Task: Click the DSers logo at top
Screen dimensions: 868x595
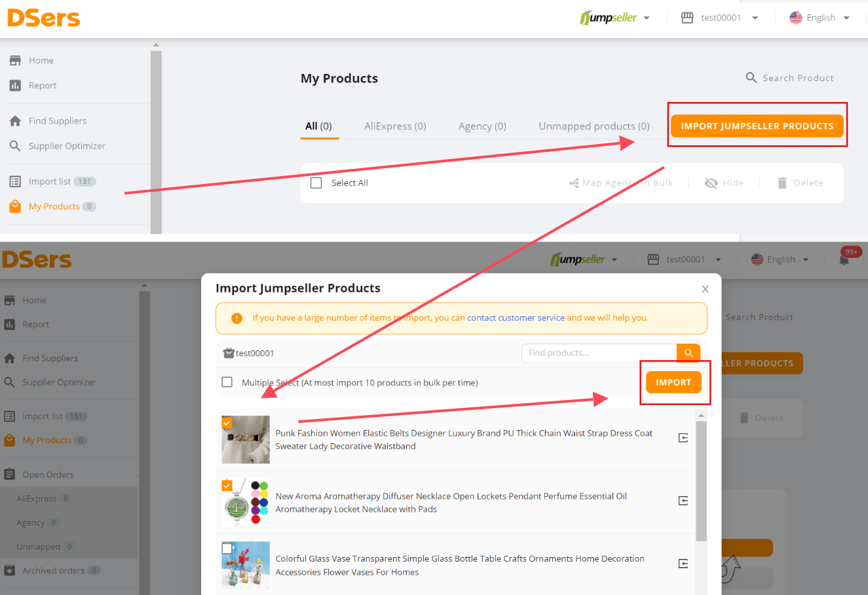Action: point(44,18)
